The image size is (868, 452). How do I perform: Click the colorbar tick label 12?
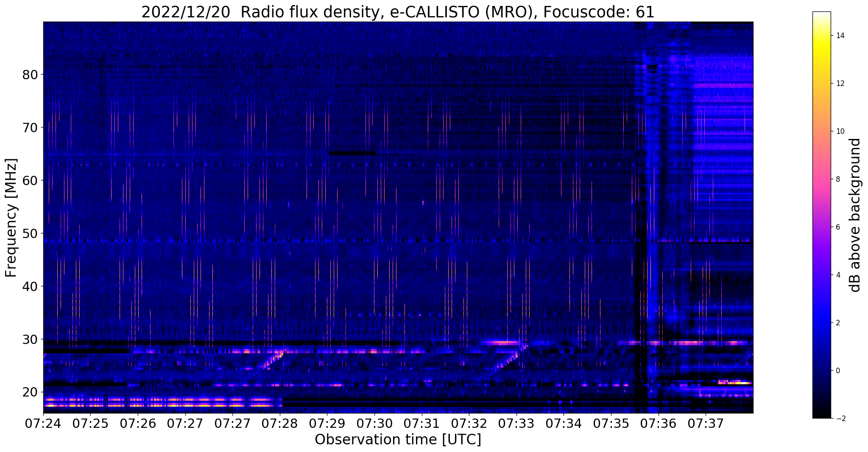coord(839,83)
